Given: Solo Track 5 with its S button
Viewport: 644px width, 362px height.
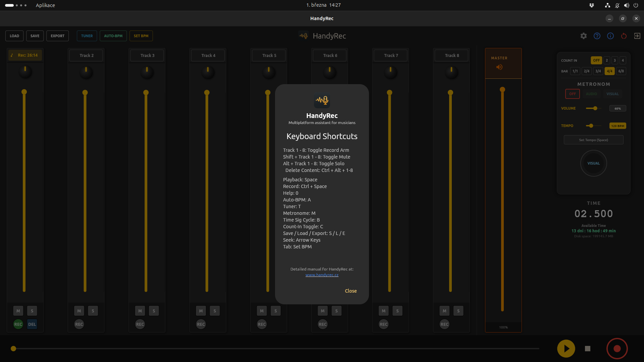Looking at the screenshot, I should coord(275,311).
